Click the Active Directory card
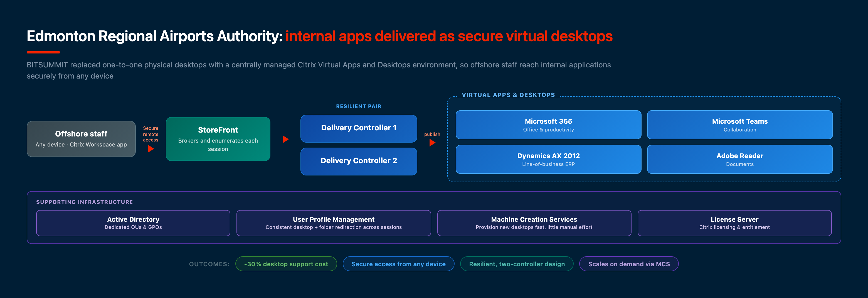This screenshot has width=868, height=298. [x=133, y=223]
